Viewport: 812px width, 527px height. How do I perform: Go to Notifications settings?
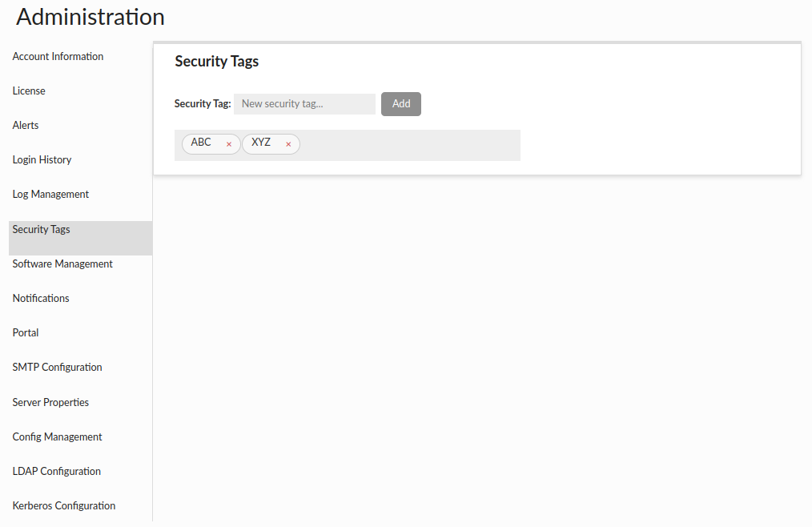point(41,299)
